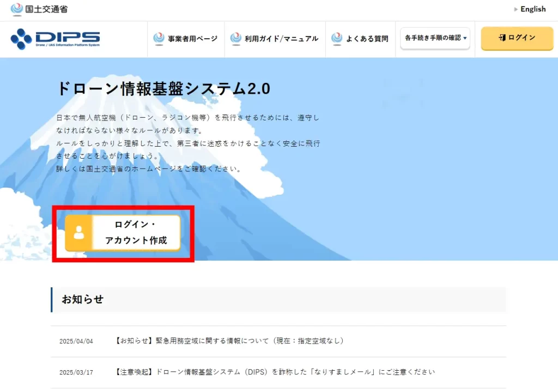Go to the よくある質問 page
558x392 pixels.
[x=367, y=39]
